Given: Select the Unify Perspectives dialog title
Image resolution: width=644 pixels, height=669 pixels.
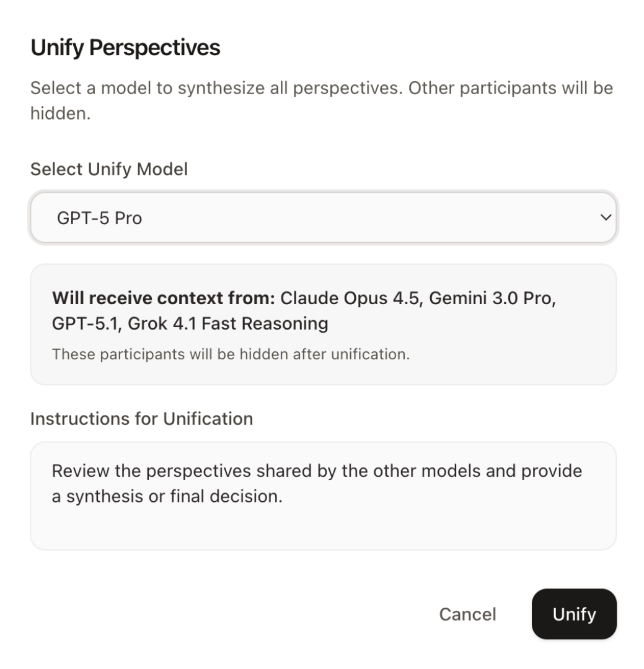Looking at the screenshot, I should (x=126, y=46).
